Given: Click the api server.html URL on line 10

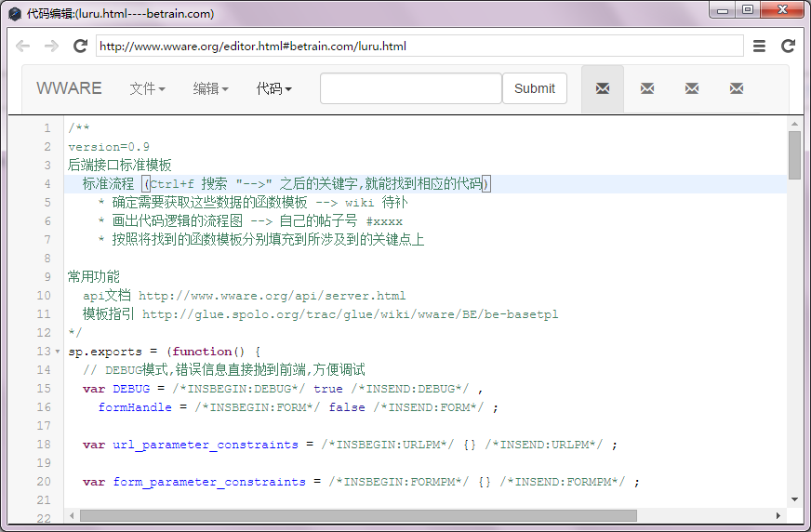Looking at the screenshot, I should [273, 296].
